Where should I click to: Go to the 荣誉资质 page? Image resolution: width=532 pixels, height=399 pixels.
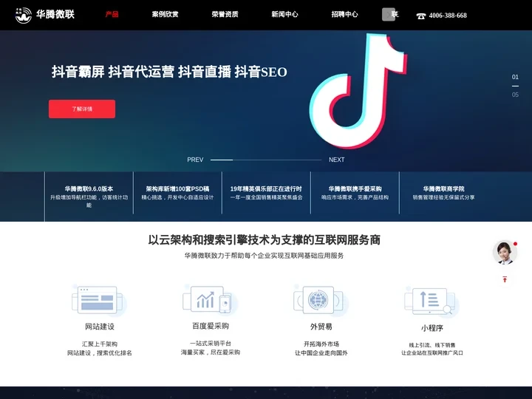[225, 14]
